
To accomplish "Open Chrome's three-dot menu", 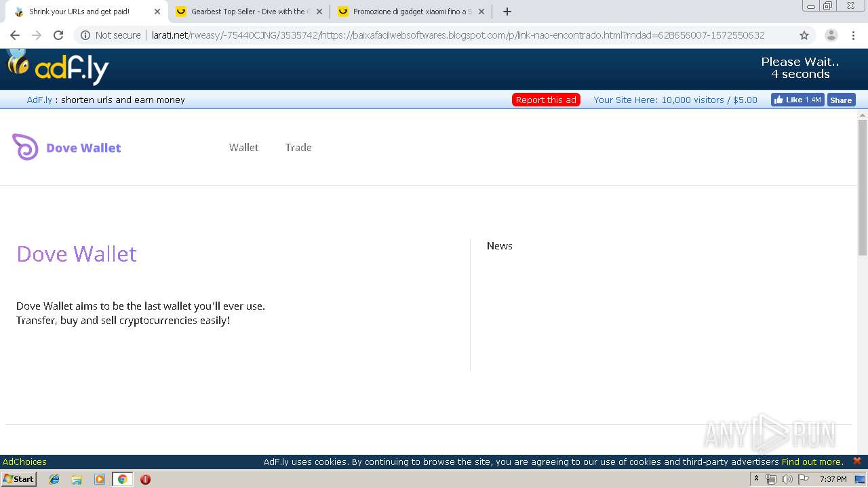I will (x=853, y=35).
